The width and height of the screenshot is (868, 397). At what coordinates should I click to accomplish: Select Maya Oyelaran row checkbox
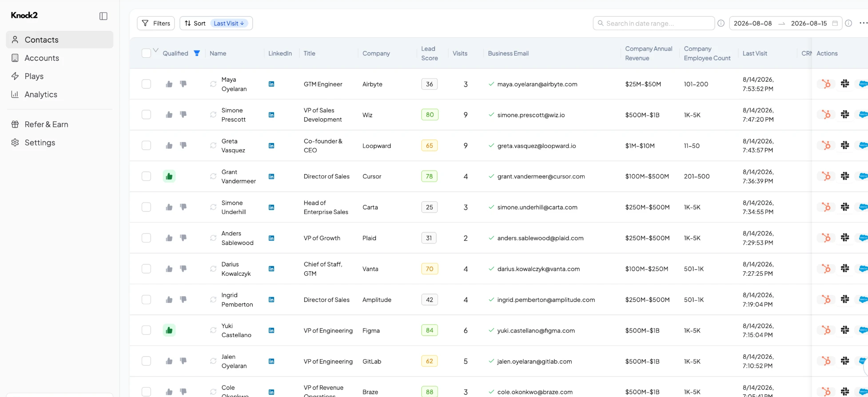[146, 84]
